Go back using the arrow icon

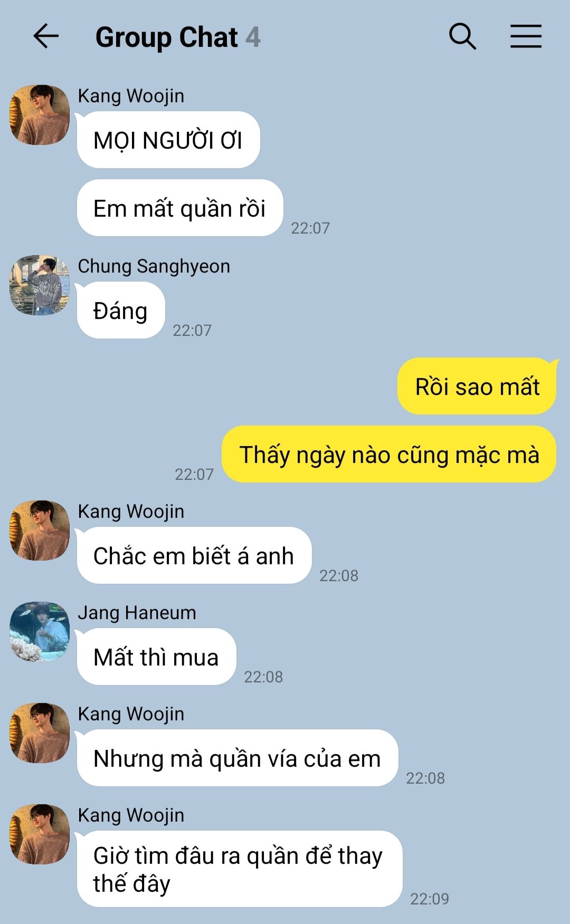(x=46, y=36)
